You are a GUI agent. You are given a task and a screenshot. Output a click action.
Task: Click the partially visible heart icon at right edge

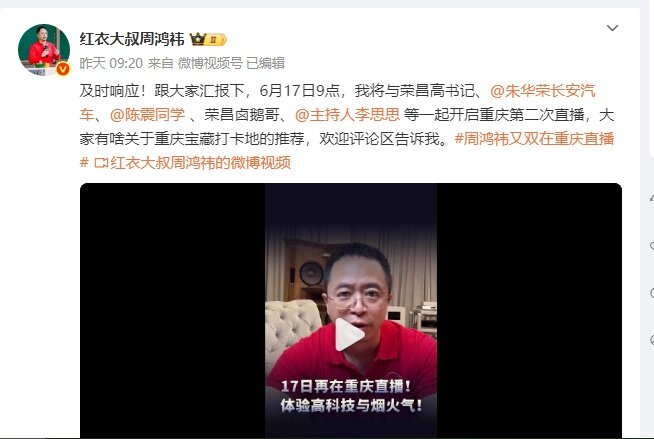tap(651, 246)
